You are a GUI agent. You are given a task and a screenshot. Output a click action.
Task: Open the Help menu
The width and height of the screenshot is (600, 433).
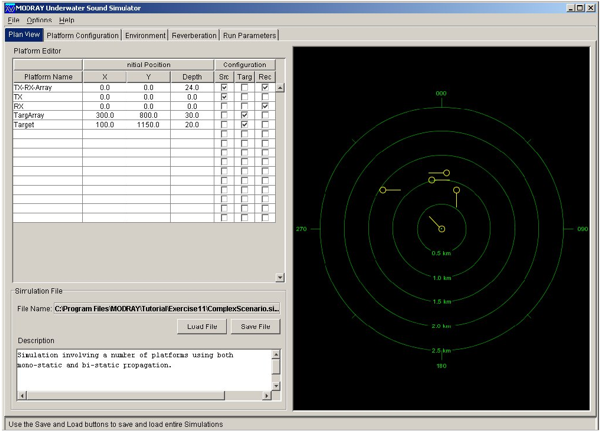(x=67, y=20)
